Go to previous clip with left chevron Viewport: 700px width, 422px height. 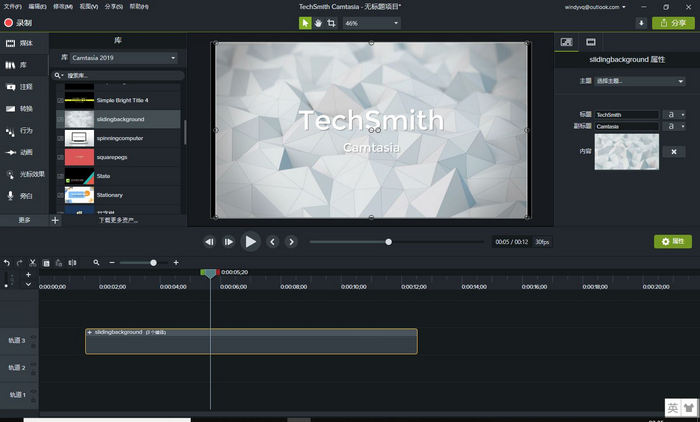[x=272, y=242]
